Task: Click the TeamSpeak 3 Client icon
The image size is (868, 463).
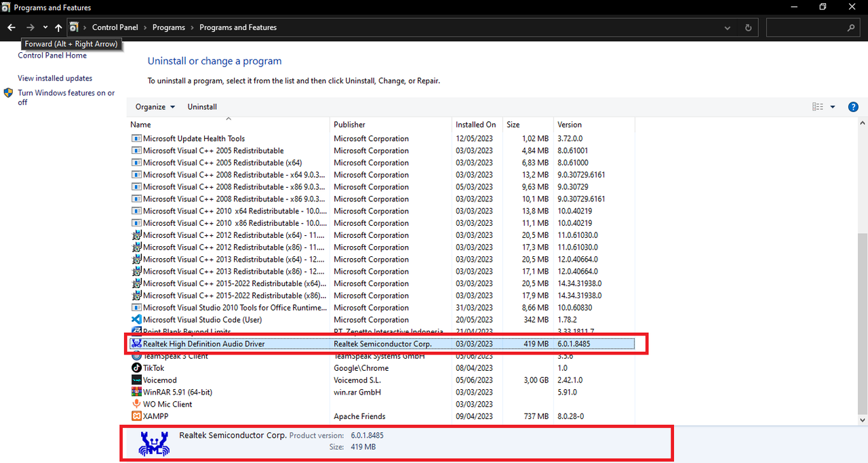Action: pos(136,356)
